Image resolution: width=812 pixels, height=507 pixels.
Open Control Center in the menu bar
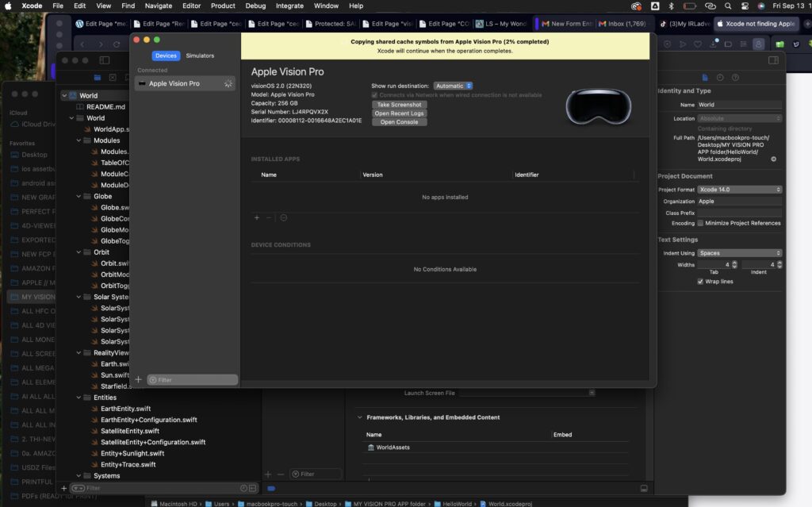tap(745, 6)
